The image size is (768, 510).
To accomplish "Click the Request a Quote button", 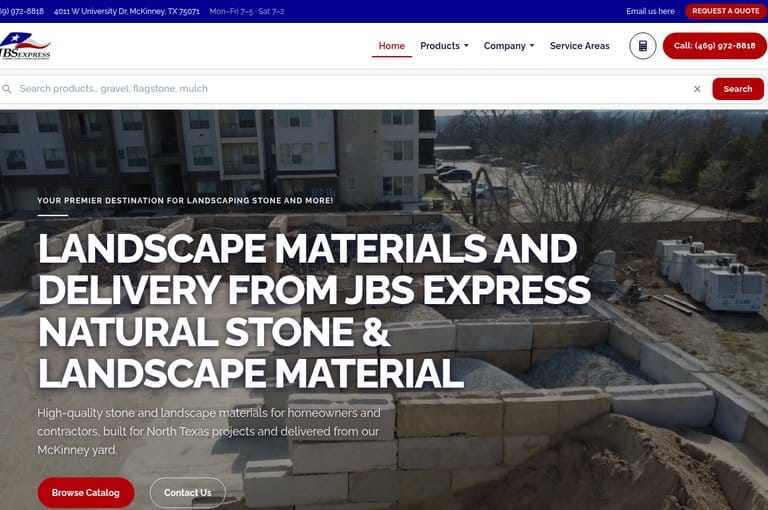I will 725,11.
